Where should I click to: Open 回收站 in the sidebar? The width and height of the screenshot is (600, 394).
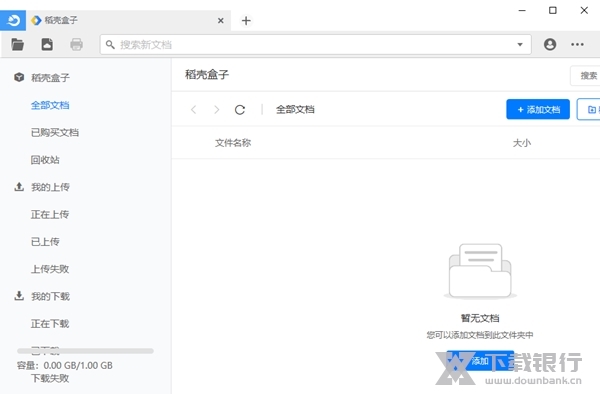[45, 160]
